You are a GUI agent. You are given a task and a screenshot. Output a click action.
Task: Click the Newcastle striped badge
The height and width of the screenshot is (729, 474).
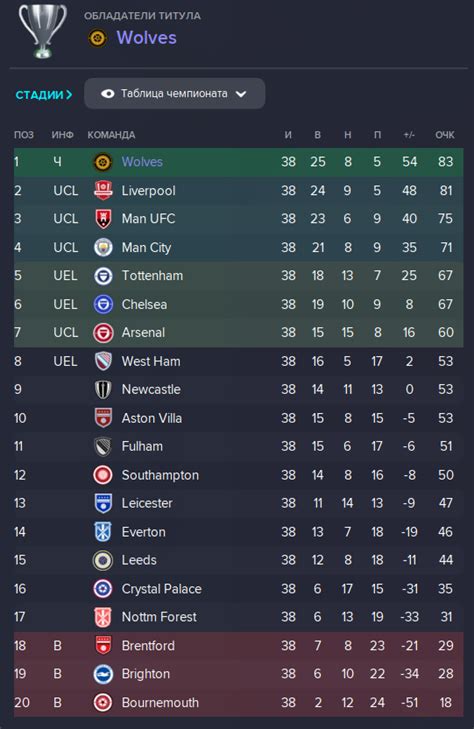point(103,390)
